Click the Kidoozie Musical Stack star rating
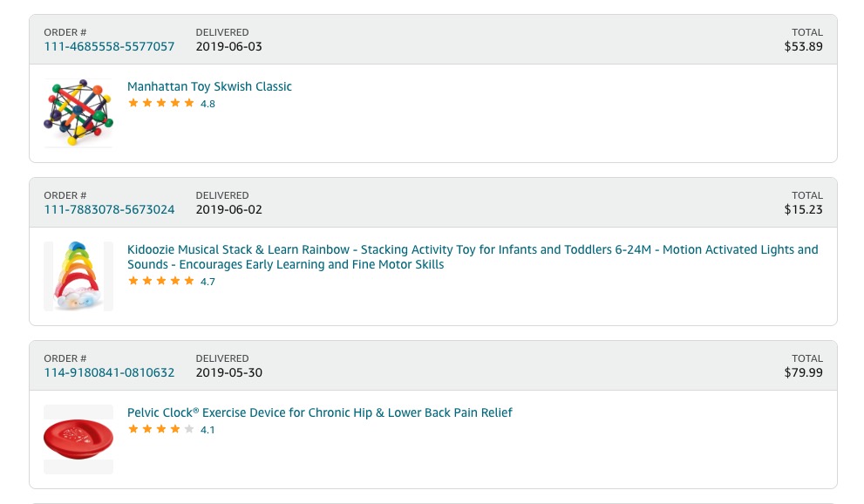864x504 pixels. tap(161, 281)
